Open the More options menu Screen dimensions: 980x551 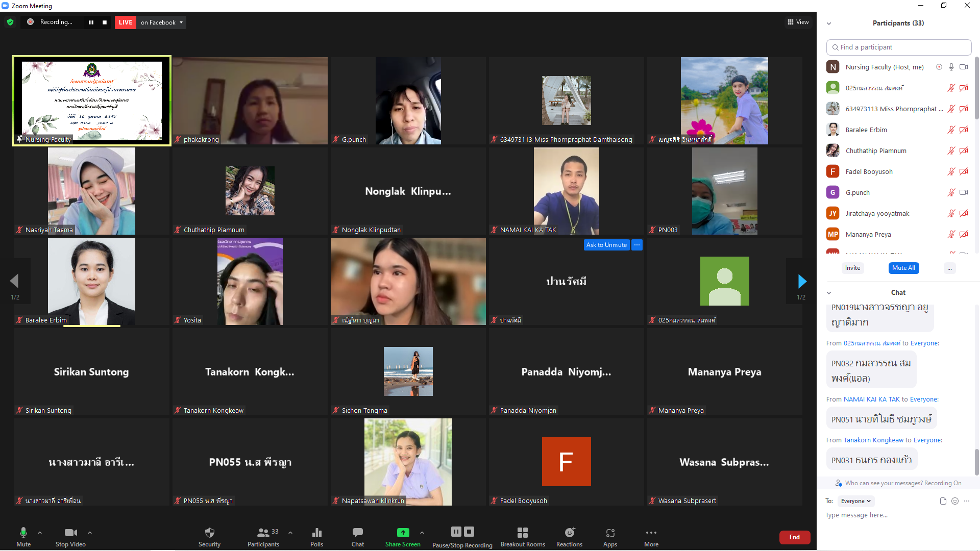[651, 533]
